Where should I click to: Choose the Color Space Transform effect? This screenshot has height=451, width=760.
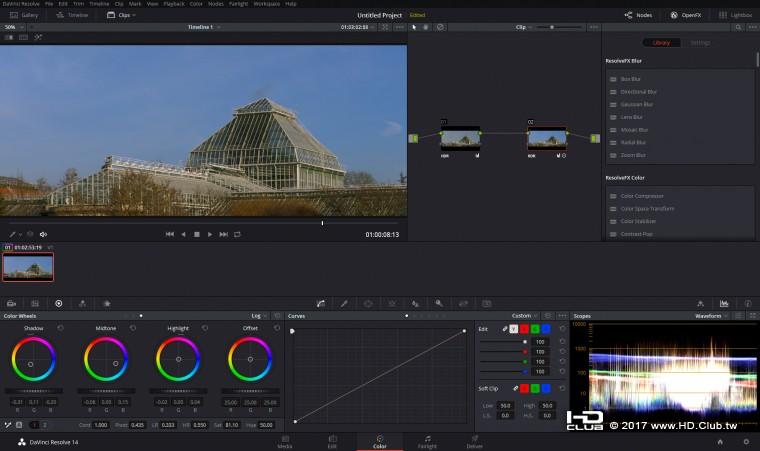[x=645, y=209]
